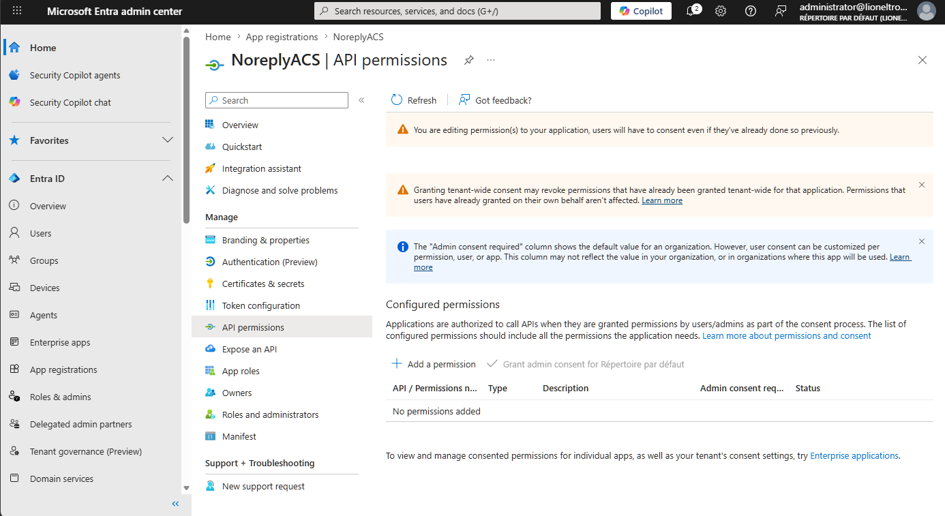The height and width of the screenshot is (516, 945).
Task: Open the more options ellipsis beside title
Action: click(x=491, y=60)
